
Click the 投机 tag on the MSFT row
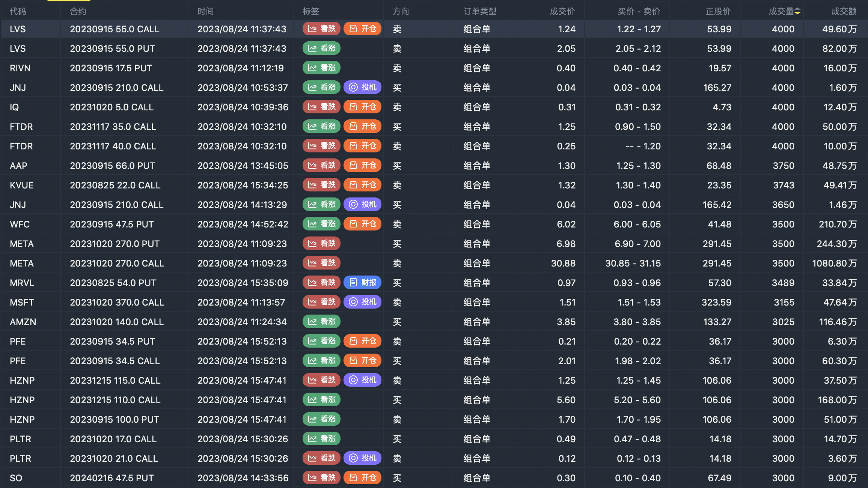(362, 302)
